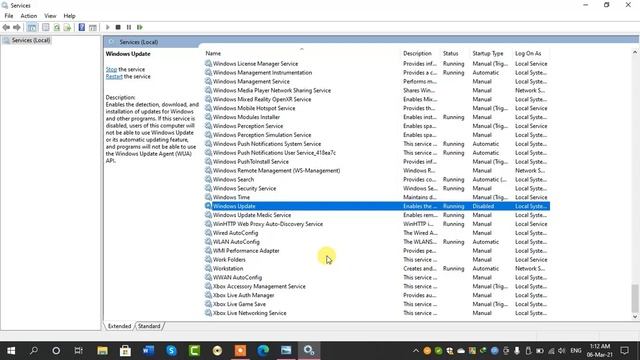Click the Restart Service toolbar icon
Viewport: 640px width, 360px height.
[140, 27]
